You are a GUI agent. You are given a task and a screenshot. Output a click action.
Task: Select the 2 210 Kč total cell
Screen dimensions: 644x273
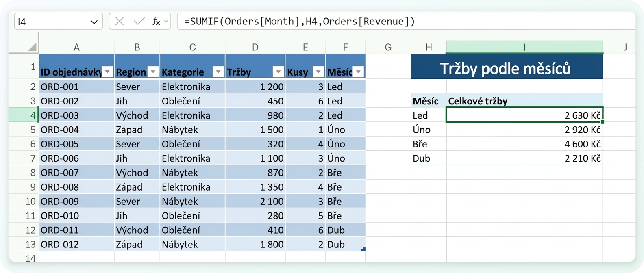tap(524, 158)
